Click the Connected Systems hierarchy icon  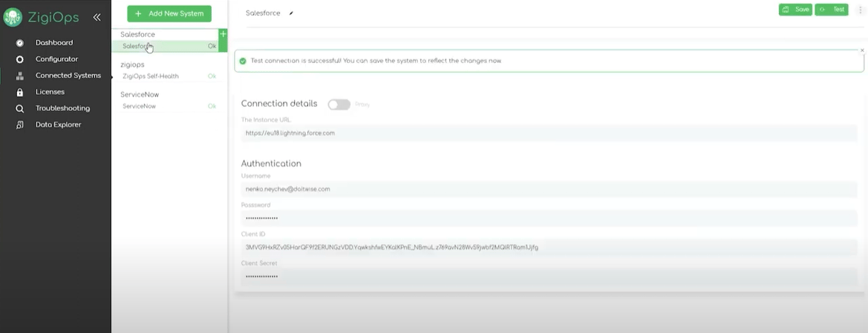click(20, 76)
